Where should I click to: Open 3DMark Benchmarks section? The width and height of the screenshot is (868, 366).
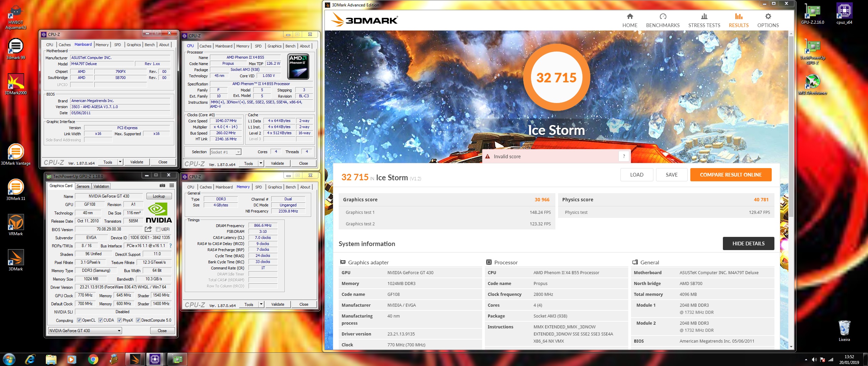coord(663,21)
